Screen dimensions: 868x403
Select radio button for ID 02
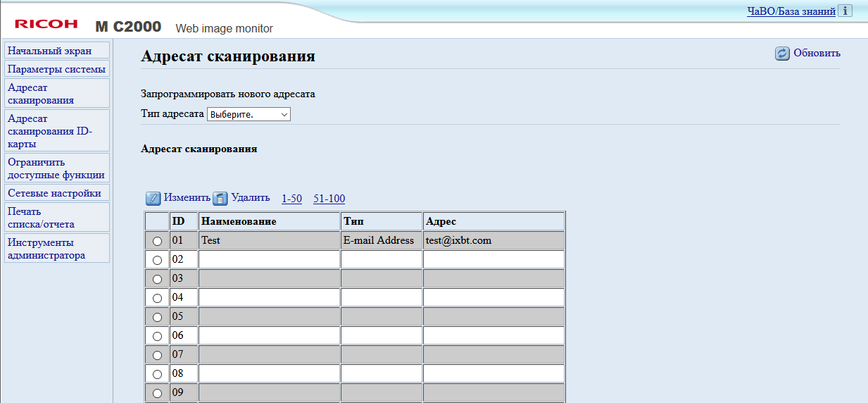coord(157,260)
